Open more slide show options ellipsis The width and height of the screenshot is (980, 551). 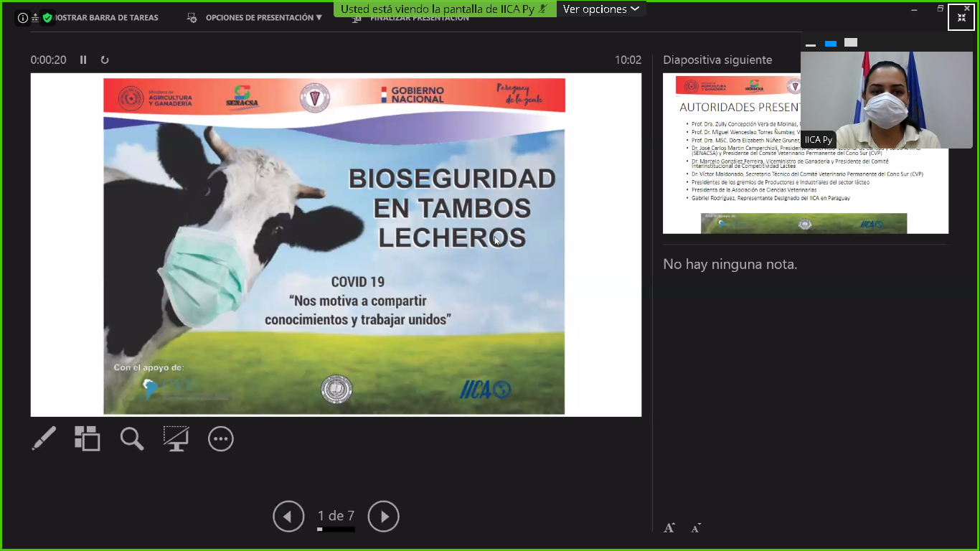point(220,438)
